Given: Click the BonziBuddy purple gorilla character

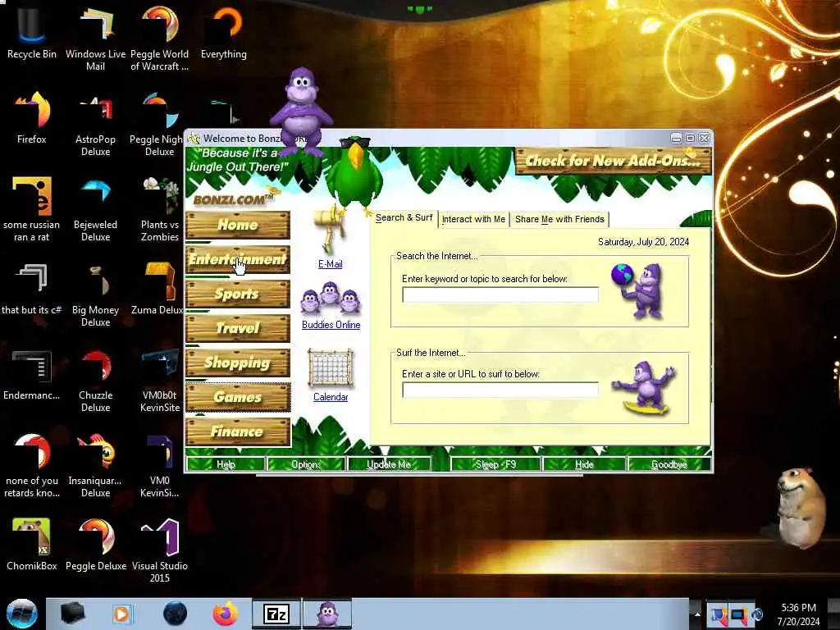Looking at the screenshot, I should click(301, 112).
